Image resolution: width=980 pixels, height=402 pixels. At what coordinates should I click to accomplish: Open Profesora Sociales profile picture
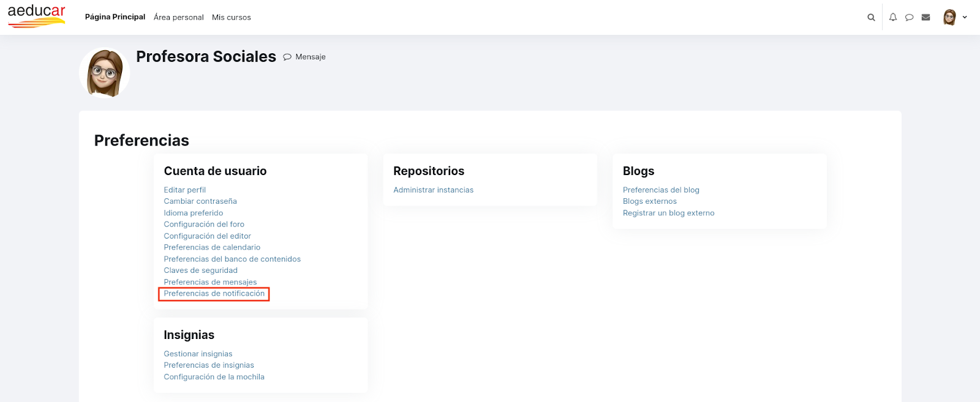tap(105, 73)
